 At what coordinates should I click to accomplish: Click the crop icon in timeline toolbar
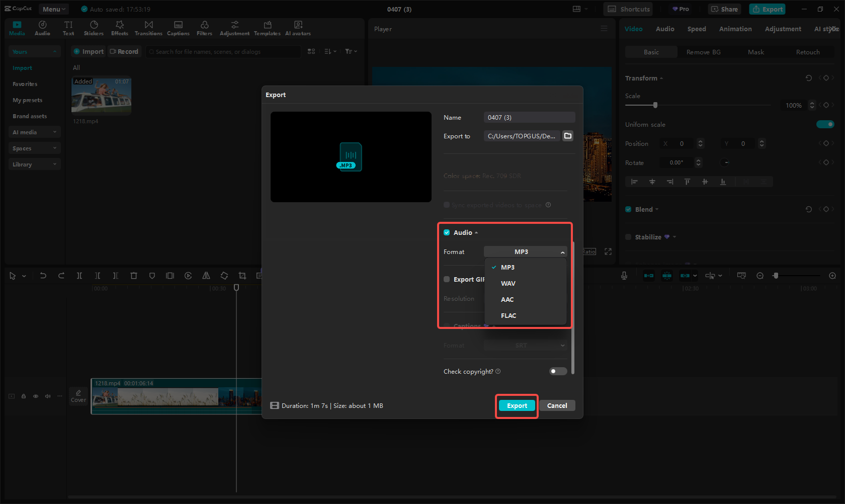pyautogui.click(x=242, y=276)
